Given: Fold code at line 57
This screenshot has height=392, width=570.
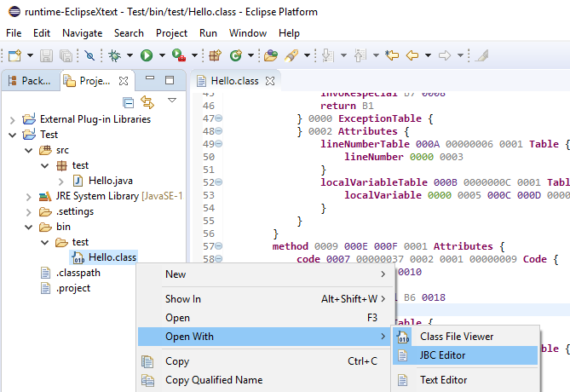Looking at the screenshot, I should 218,246.
